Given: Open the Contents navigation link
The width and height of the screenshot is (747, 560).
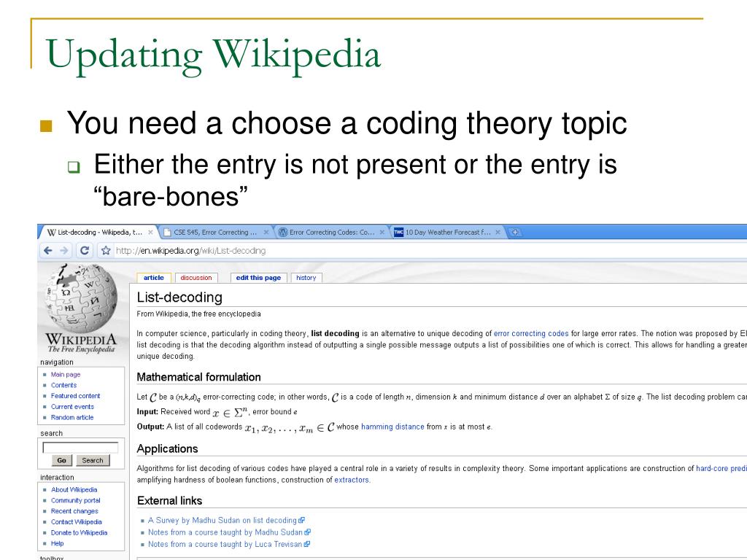Looking at the screenshot, I should pos(64,385).
